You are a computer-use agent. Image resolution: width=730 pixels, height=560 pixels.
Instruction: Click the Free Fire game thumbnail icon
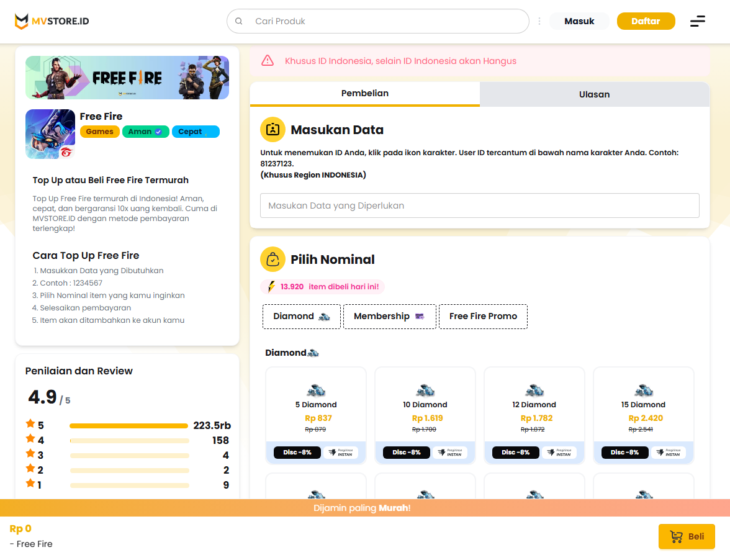pos(50,134)
